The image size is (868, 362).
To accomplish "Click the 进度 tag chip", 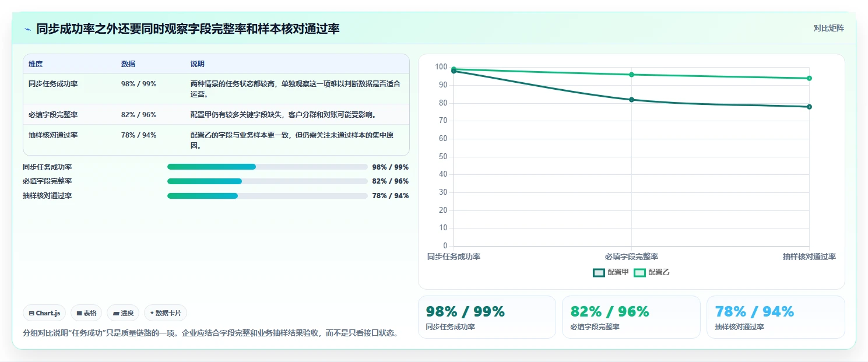I will pos(123,313).
